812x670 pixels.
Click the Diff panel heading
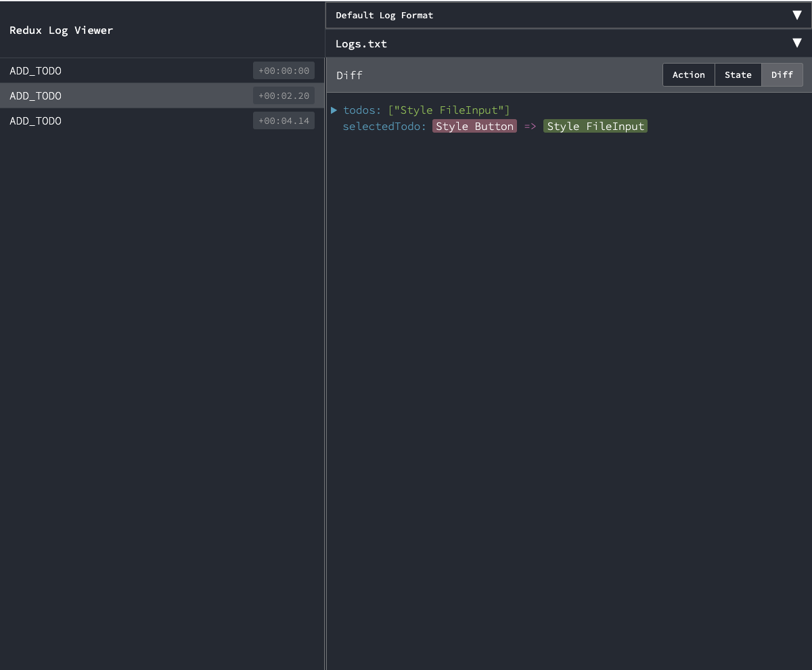pos(349,75)
